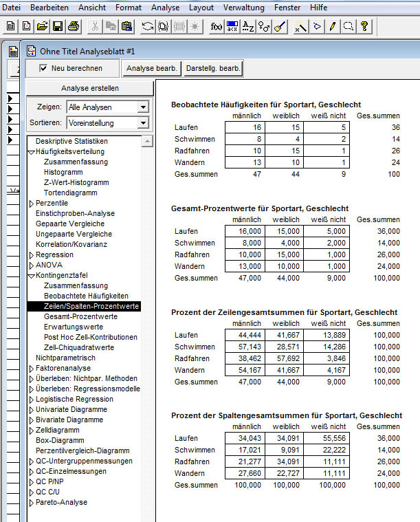Click the pointer arrow tool icon
Viewport: 420px width, 522px height.
(317, 26)
